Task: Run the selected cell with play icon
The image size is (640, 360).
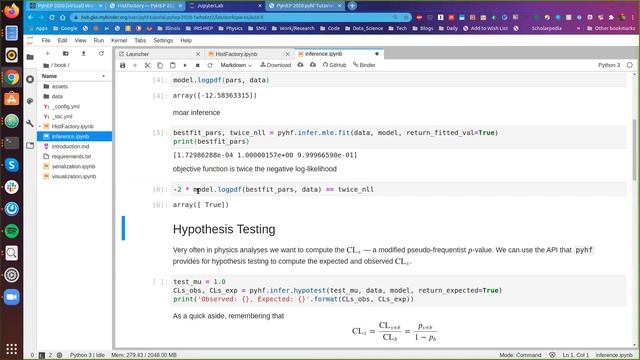Action: (x=185, y=65)
